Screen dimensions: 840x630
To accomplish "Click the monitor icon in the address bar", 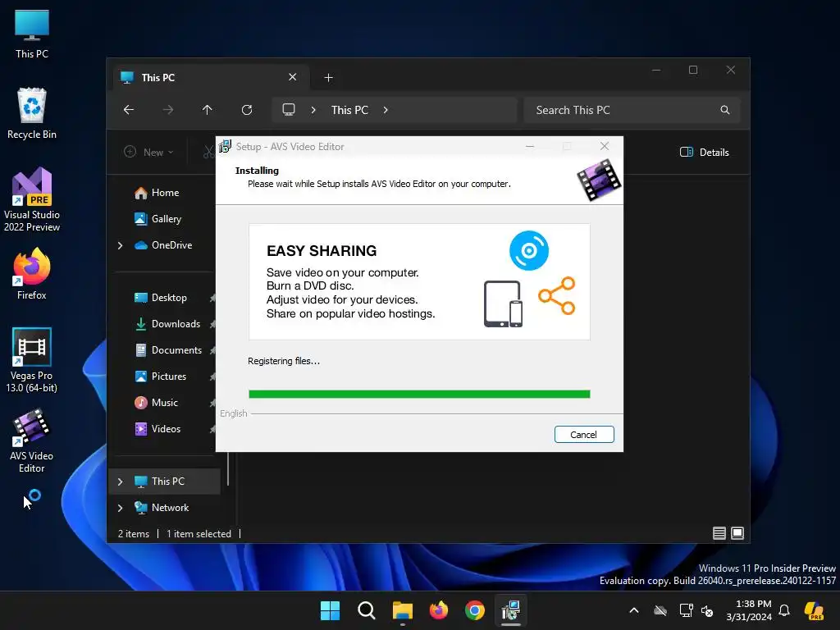I will [289, 110].
